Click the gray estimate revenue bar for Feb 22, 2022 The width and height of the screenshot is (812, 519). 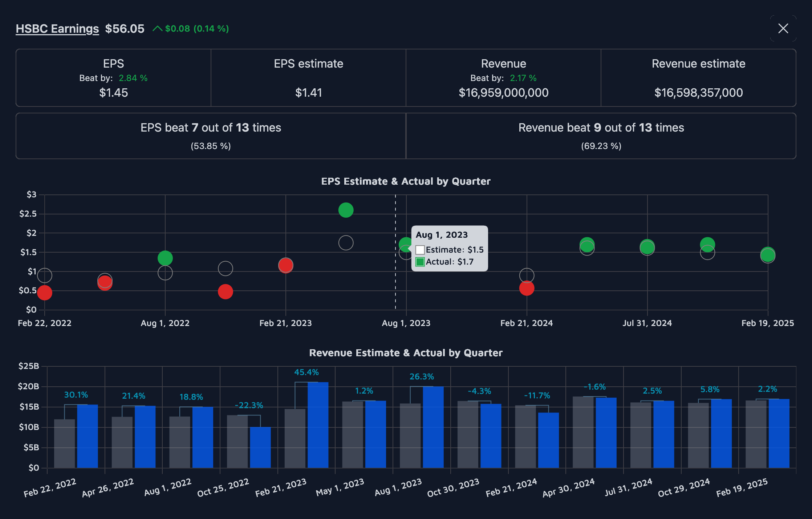65,443
